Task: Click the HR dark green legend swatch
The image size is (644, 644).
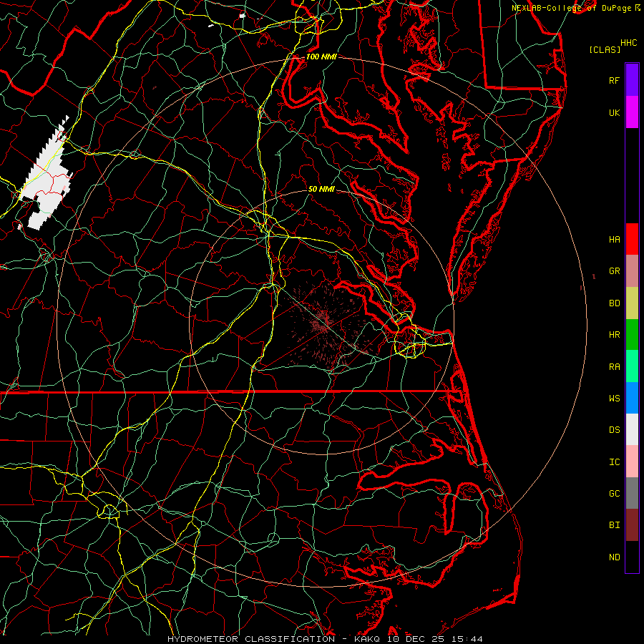Action: point(632,335)
